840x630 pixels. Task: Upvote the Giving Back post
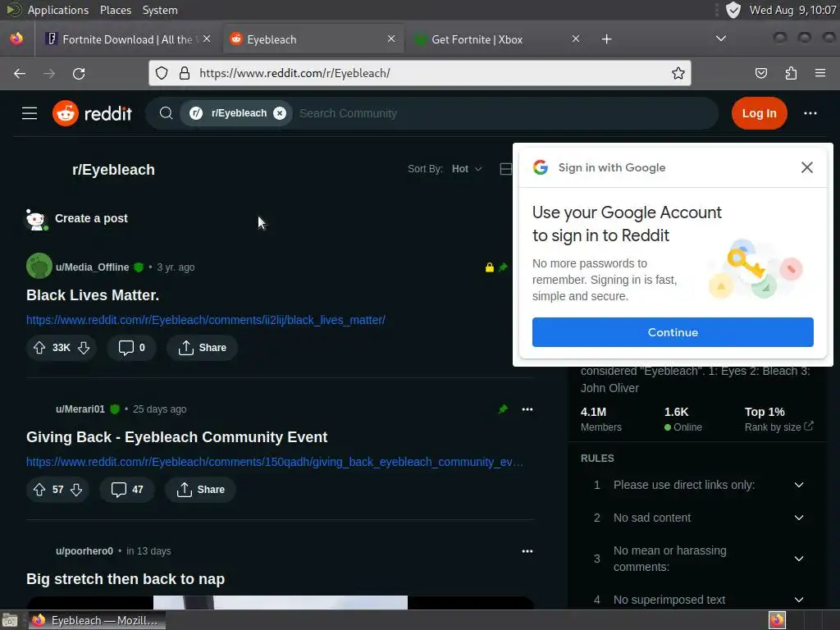39,490
